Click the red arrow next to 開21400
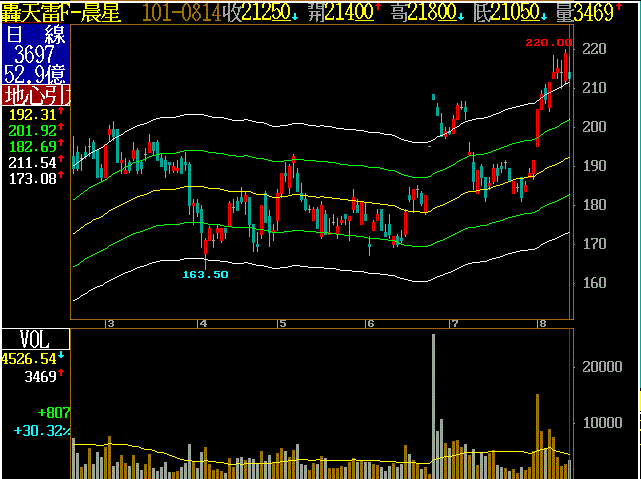 pos(379,10)
